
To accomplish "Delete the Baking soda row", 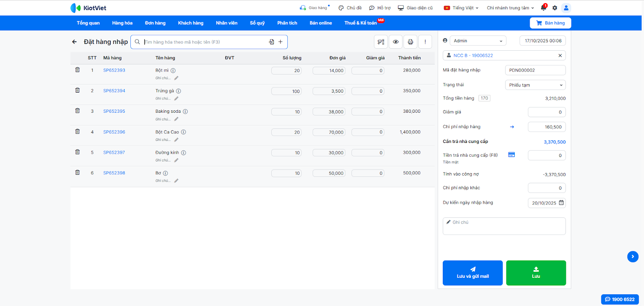I will (x=77, y=111).
